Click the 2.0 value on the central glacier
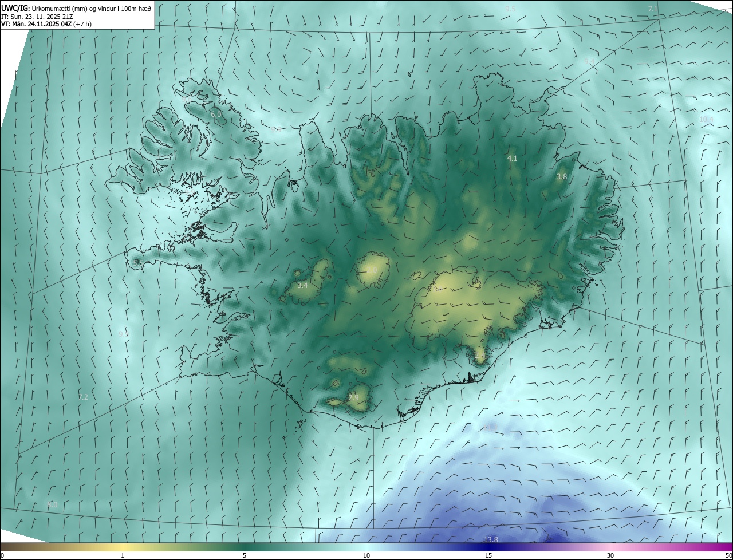 pyautogui.click(x=372, y=270)
